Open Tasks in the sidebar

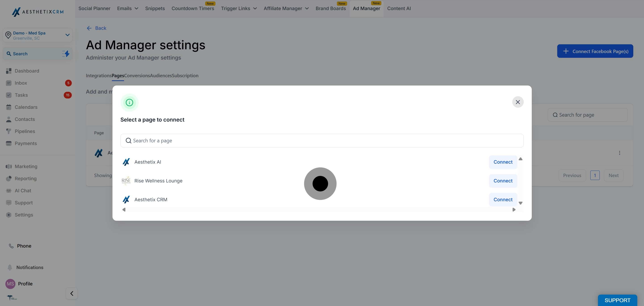coord(21,95)
